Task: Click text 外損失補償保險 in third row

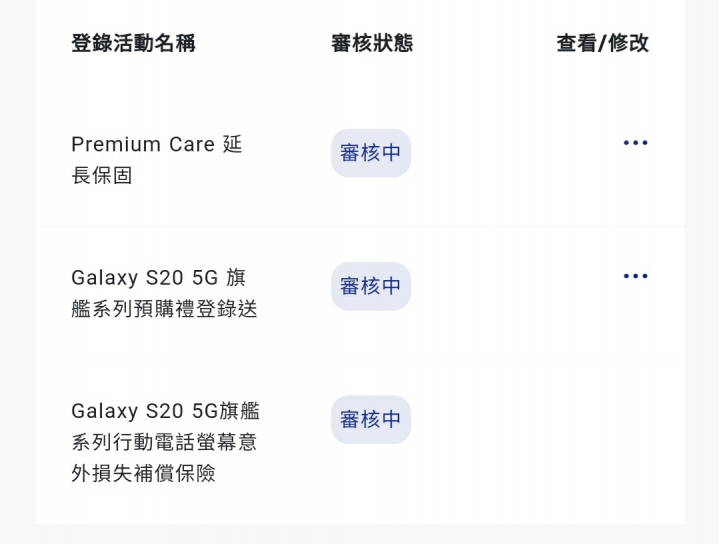Action: (143, 473)
